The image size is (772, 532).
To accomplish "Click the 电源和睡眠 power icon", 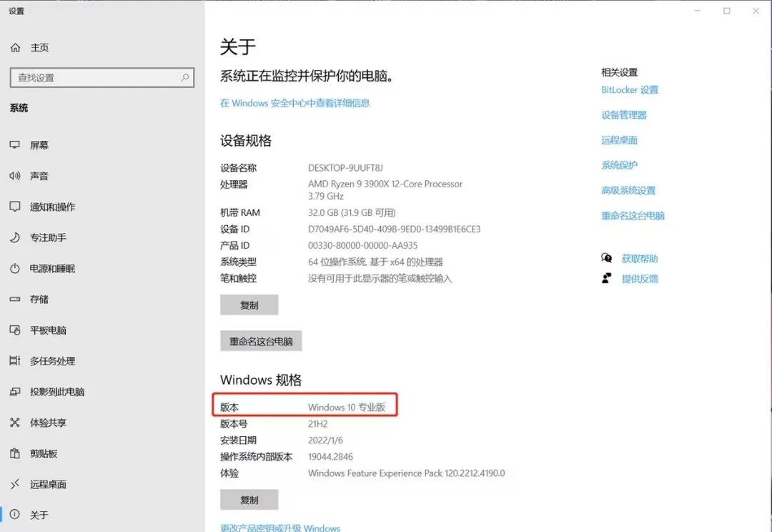I will click(15, 268).
